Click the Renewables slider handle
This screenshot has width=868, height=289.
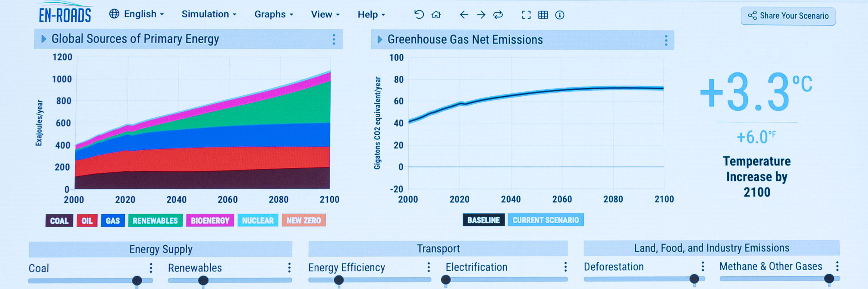click(203, 280)
